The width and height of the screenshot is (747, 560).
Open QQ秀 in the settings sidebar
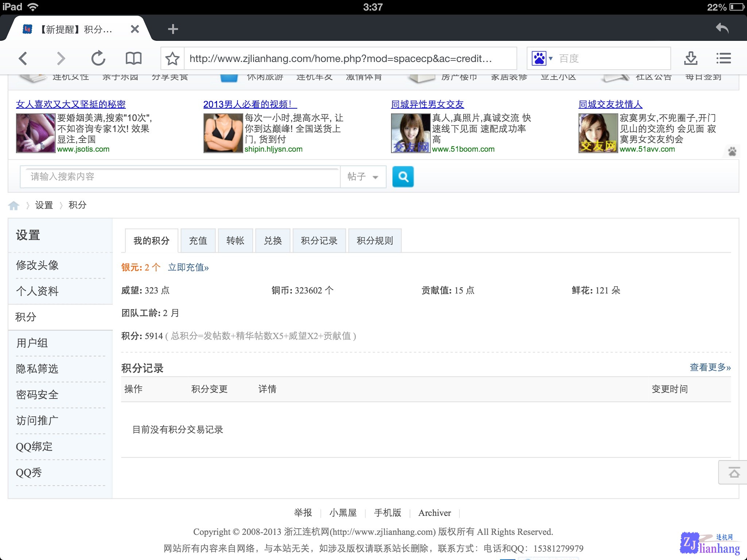tap(29, 472)
